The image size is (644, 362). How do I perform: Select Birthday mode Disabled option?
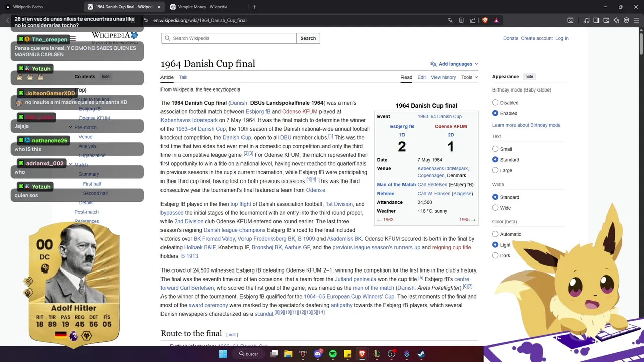click(x=495, y=103)
